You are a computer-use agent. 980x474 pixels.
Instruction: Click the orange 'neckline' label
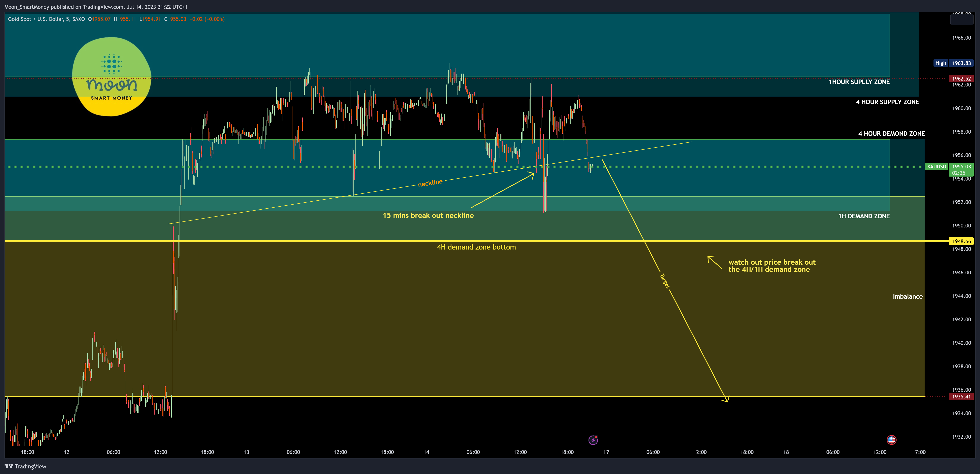pyautogui.click(x=430, y=183)
